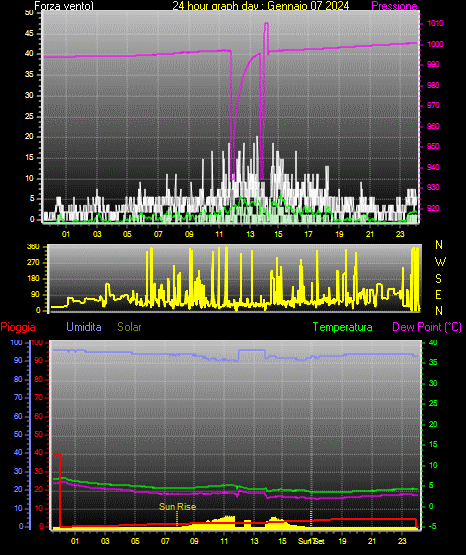Click the pressure spike peak near 1010
Viewport: 466px width, 555px height.
pyautogui.click(x=266, y=24)
